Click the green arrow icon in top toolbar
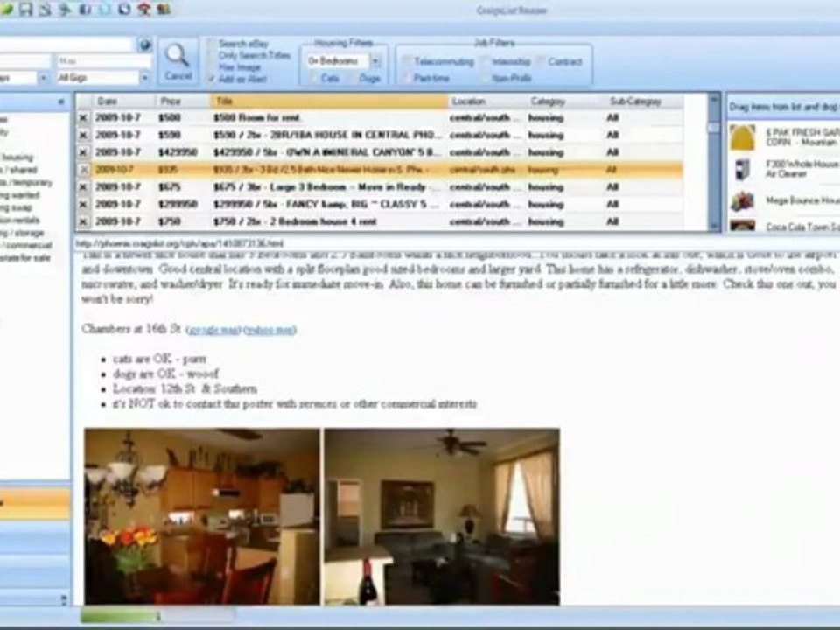This screenshot has width=840, height=630. click(65, 9)
